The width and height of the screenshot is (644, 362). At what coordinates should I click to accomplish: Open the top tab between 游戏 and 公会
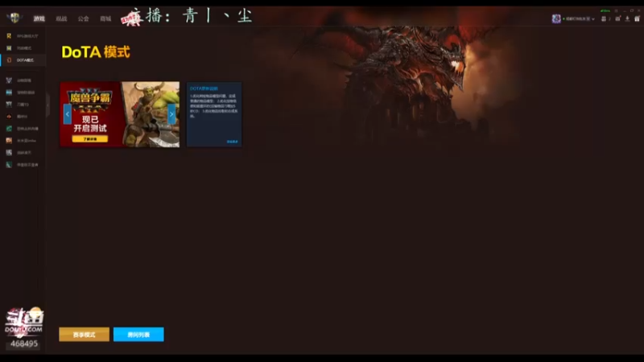[61, 19]
